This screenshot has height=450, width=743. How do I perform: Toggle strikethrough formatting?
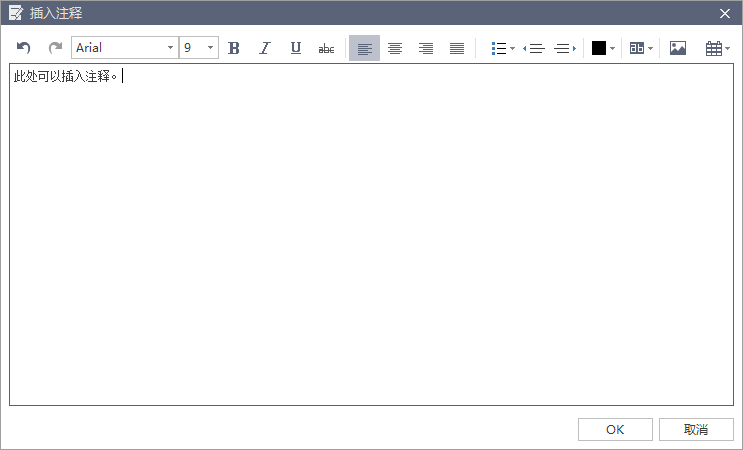point(326,48)
